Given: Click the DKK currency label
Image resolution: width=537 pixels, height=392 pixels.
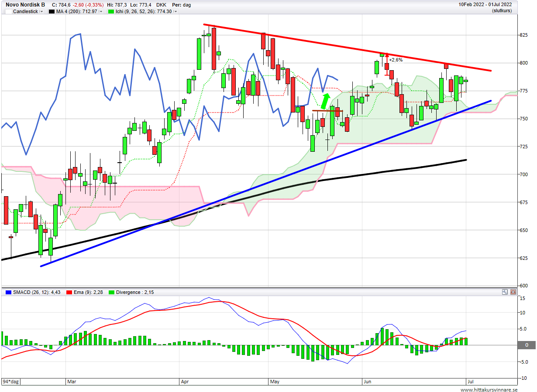Looking at the screenshot, I should [161, 5].
